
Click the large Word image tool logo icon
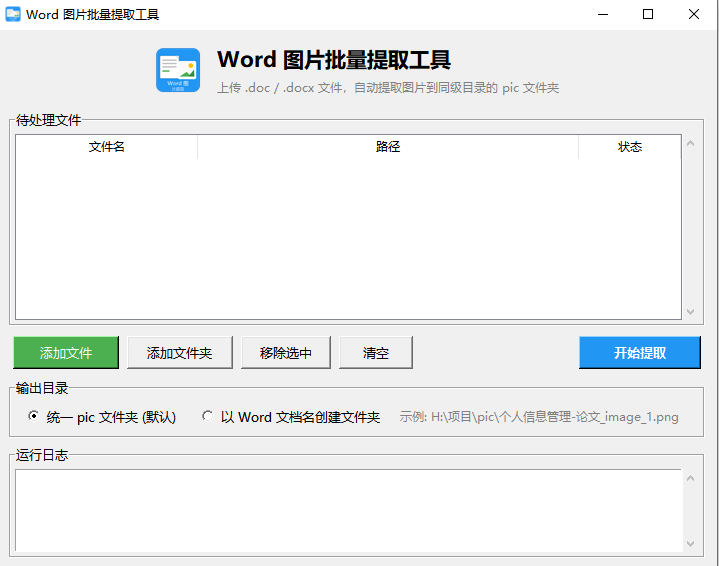(x=178, y=70)
